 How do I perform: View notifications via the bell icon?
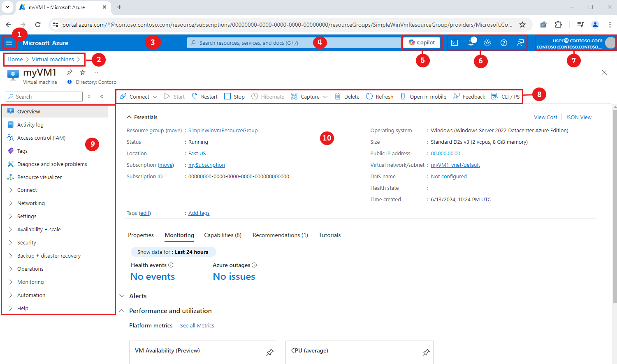click(471, 42)
